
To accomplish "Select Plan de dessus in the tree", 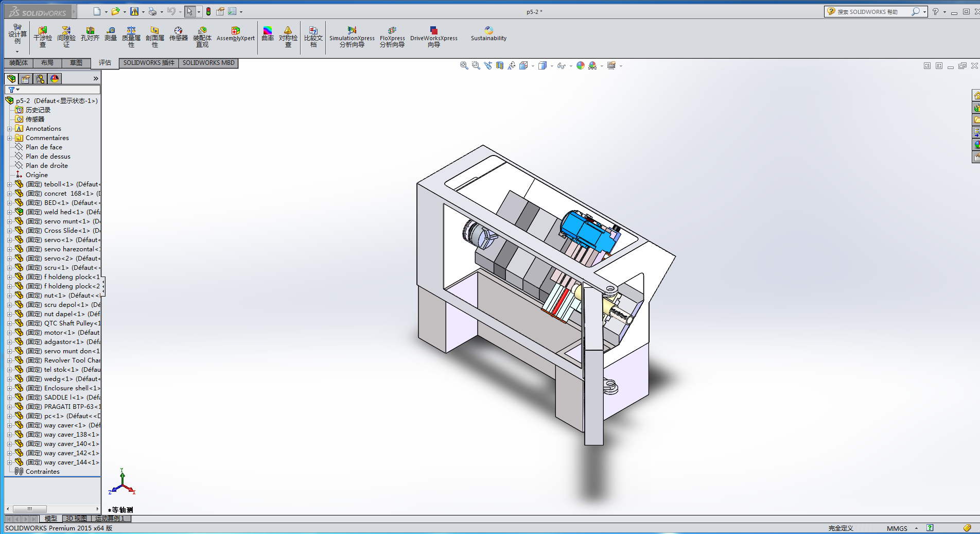I will point(47,156).
